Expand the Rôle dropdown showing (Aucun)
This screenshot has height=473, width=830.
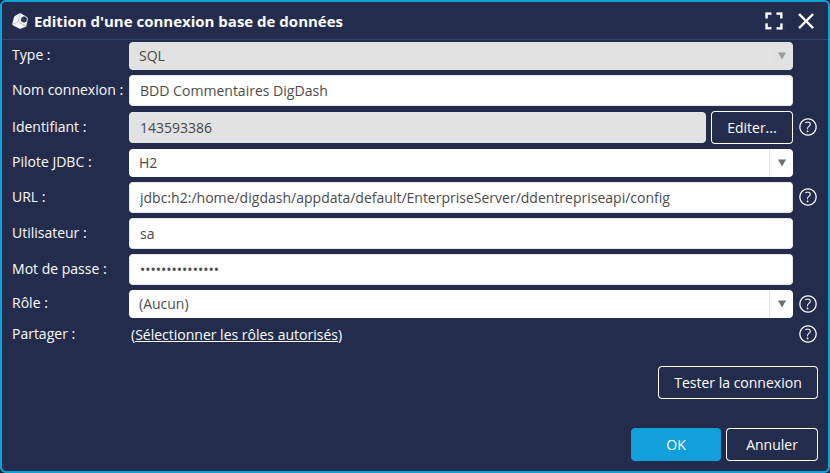[460, 304]
